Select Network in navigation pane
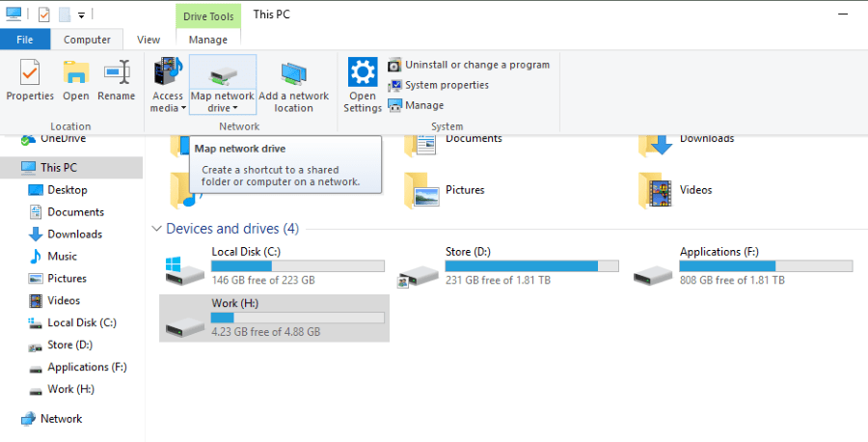Viewport: 868px width, 442px height. click(x=51, y=419)
